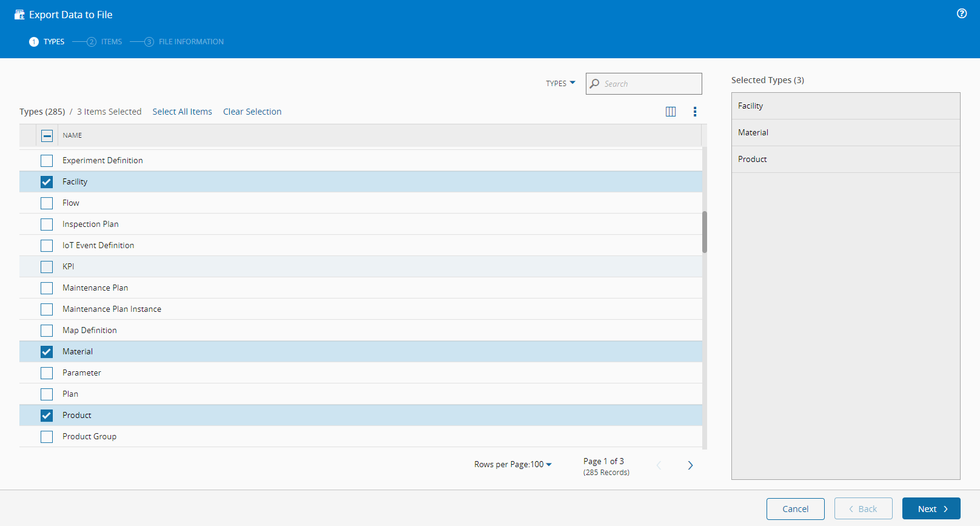Click the Select All Items link
The width and height of the screenshot is (980, 526).
[x=182, y=112]
